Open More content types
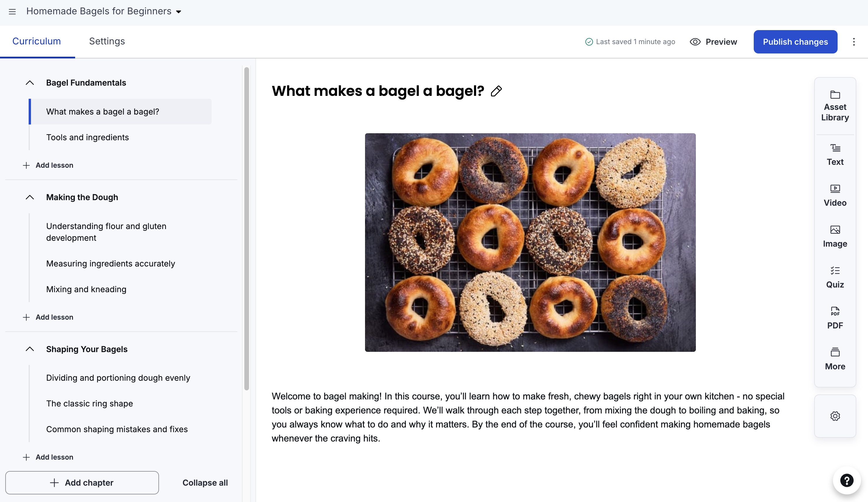The image size is (868, 502). coord(835,359)
